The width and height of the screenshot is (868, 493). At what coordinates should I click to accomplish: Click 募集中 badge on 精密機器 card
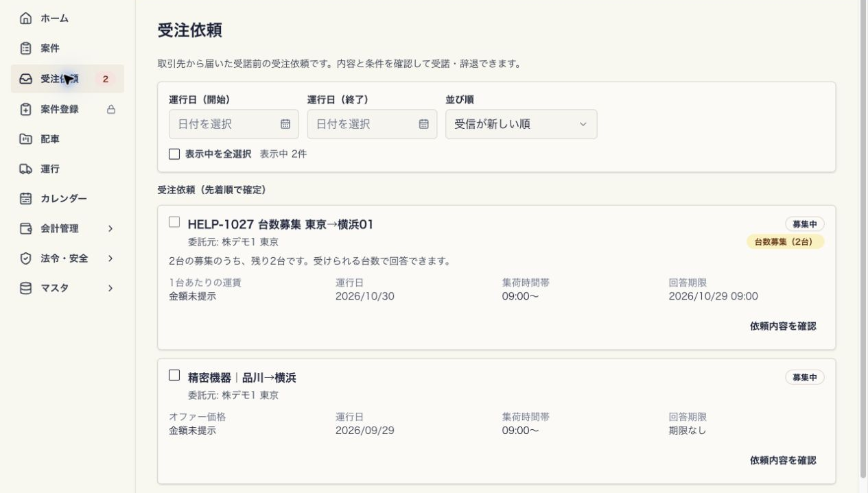click(805, 377)
